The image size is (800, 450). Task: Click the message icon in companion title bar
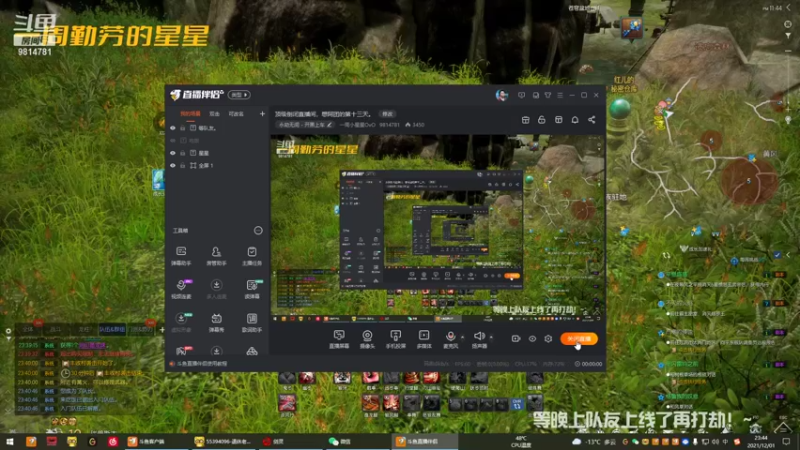521,95
